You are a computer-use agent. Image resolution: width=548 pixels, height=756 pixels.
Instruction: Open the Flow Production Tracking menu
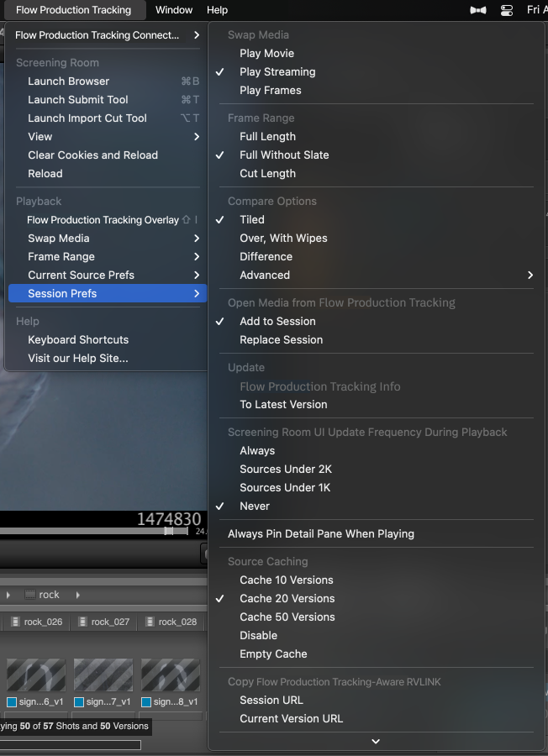click(73, 9)
